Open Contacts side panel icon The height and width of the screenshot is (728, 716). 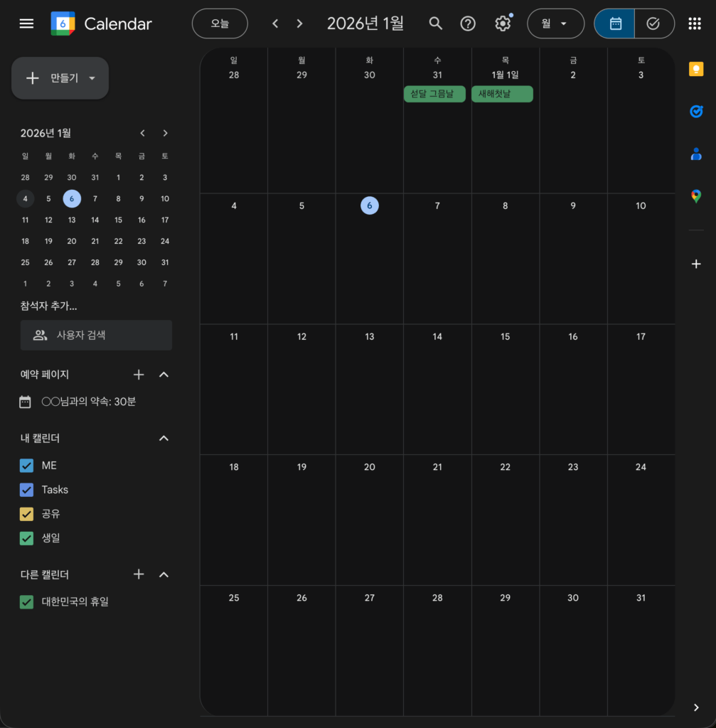click(x=696, y=154)
